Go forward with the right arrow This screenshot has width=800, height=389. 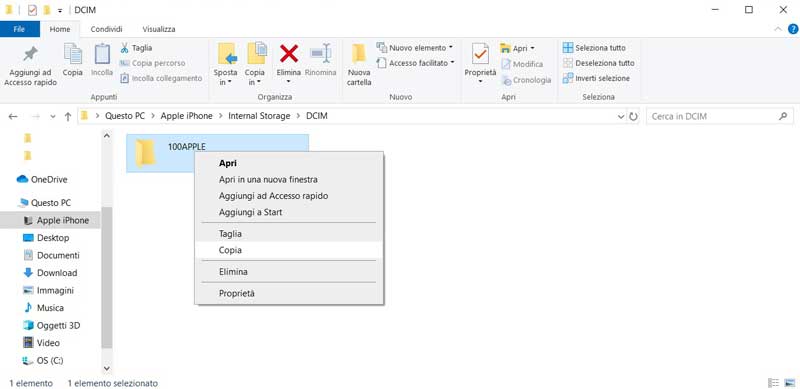pos(36,116)
